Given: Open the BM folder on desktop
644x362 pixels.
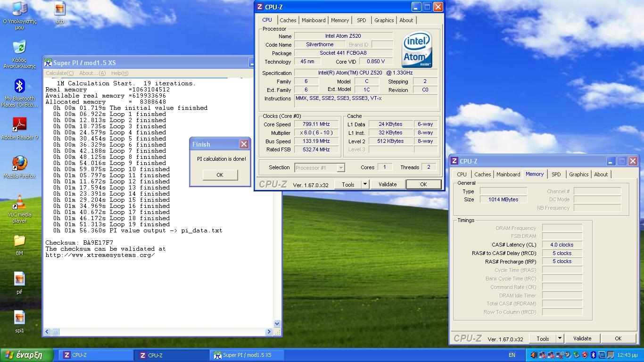Looking at the screenshot, I should coord(19,245).
